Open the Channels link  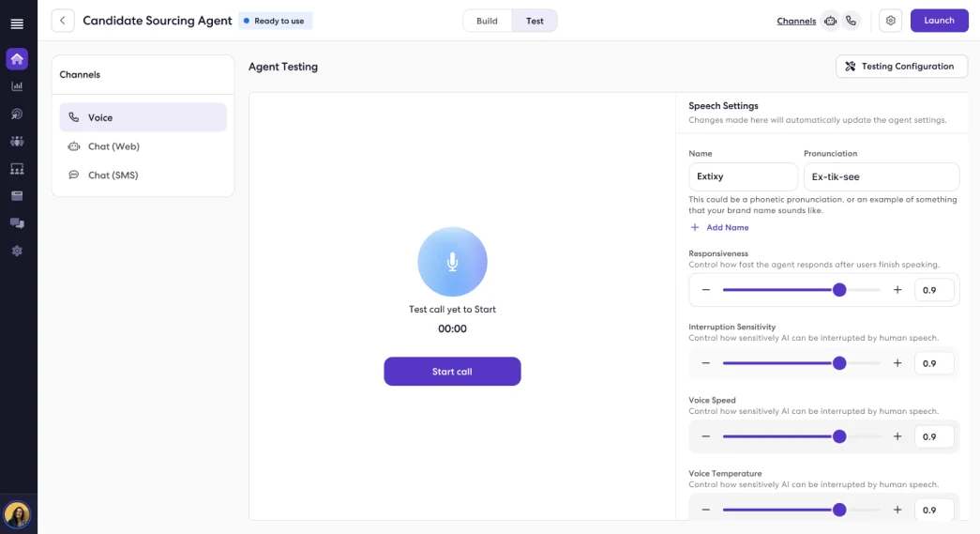point(796,21)
